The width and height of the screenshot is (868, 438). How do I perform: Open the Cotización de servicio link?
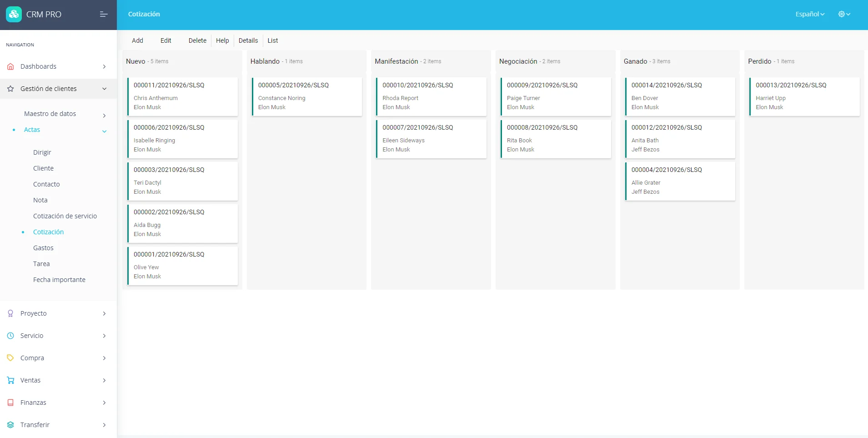pyautogui.click(x=65, y=216)
